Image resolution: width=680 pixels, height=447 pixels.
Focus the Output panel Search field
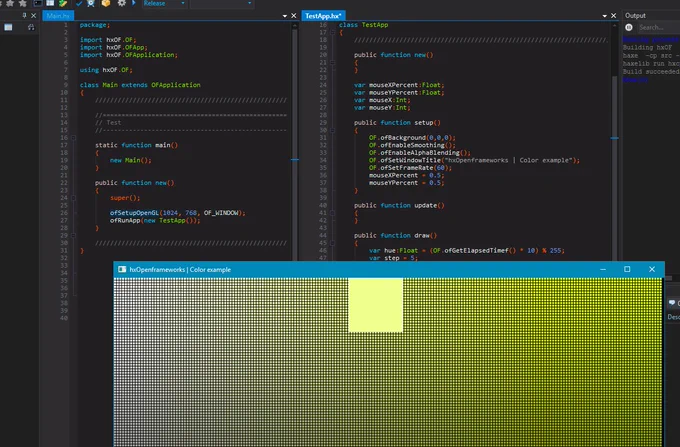[658, 27]
